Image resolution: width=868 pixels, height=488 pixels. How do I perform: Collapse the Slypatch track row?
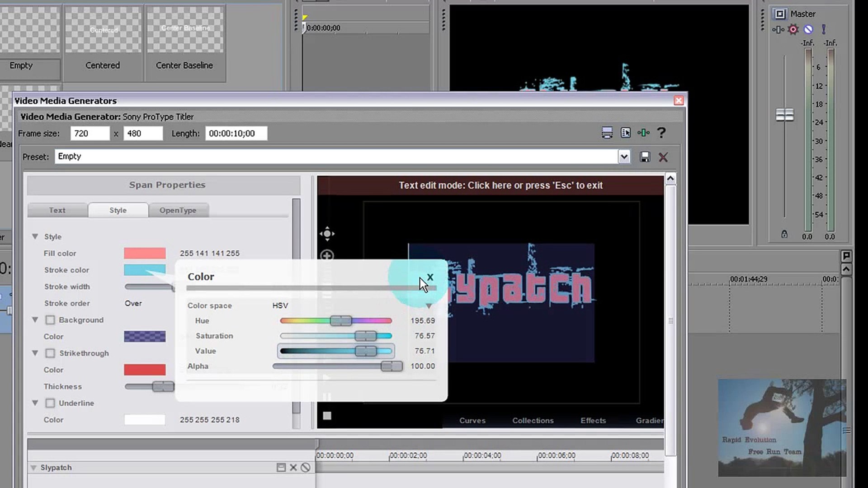[x=33, y=468]
